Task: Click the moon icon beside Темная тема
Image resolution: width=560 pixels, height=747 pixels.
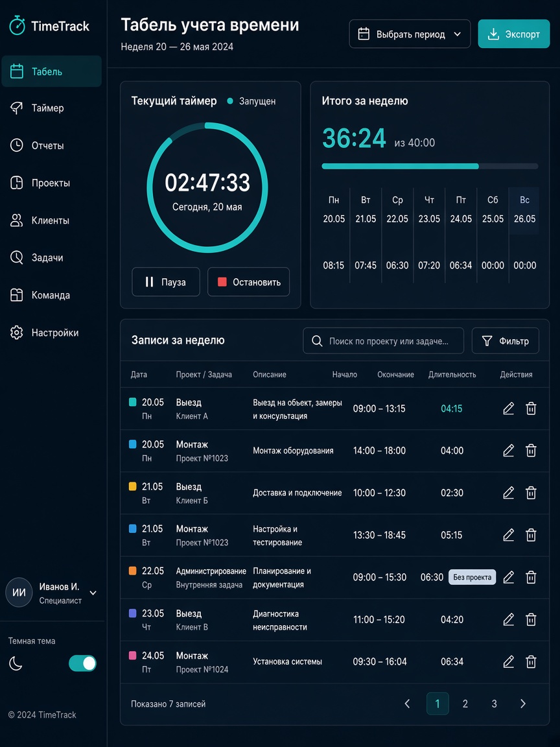Action: 16,663
